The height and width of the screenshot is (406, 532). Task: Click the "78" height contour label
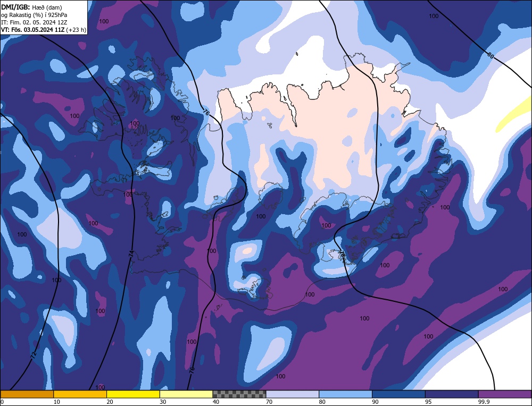click(x=342, y=255)
